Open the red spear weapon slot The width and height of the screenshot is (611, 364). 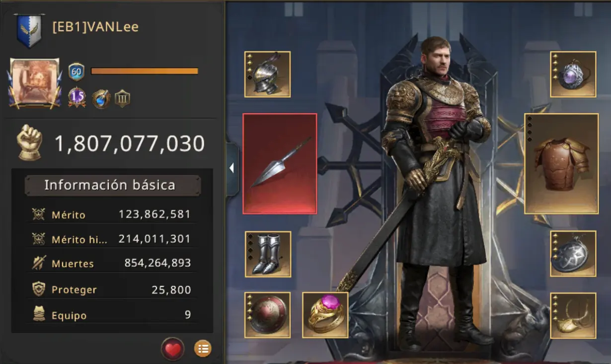tap(280, 163)
